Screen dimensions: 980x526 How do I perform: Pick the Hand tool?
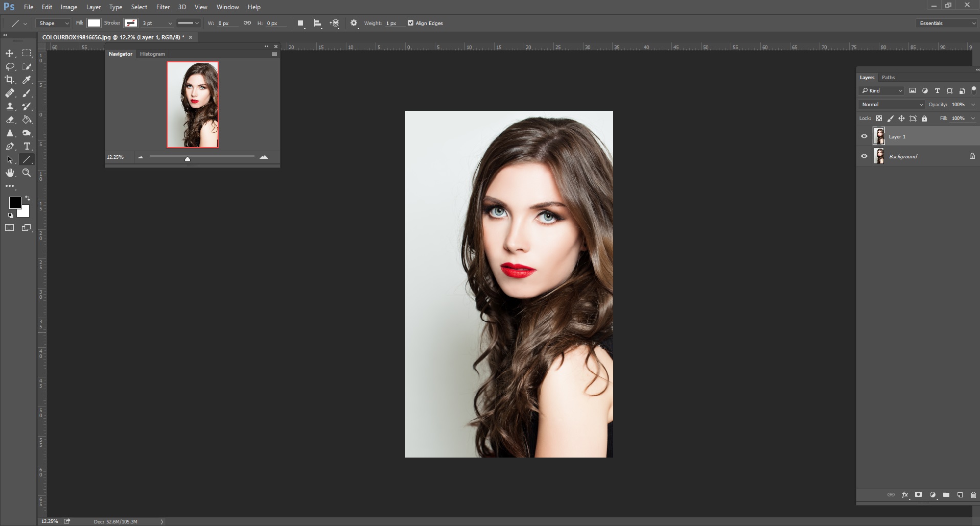click(x=10, y=173)
